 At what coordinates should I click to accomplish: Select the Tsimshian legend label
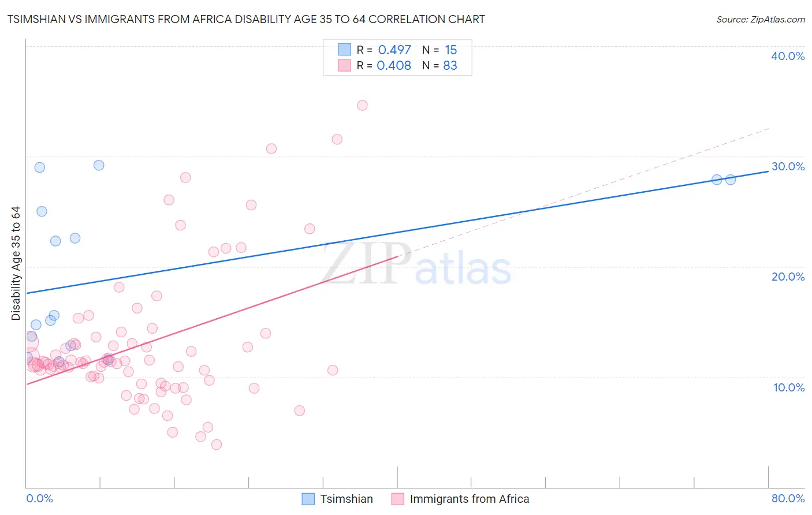[x=347, y=499]
